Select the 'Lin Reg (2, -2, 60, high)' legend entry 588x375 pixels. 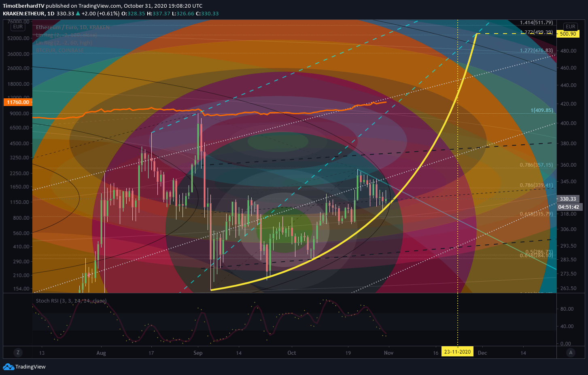point(64,42)
